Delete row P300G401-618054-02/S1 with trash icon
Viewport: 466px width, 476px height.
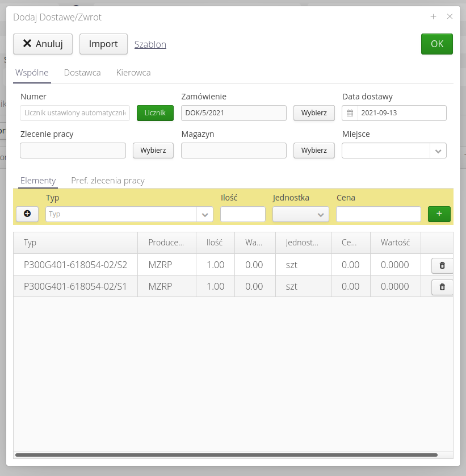click(x=442, y=287)
